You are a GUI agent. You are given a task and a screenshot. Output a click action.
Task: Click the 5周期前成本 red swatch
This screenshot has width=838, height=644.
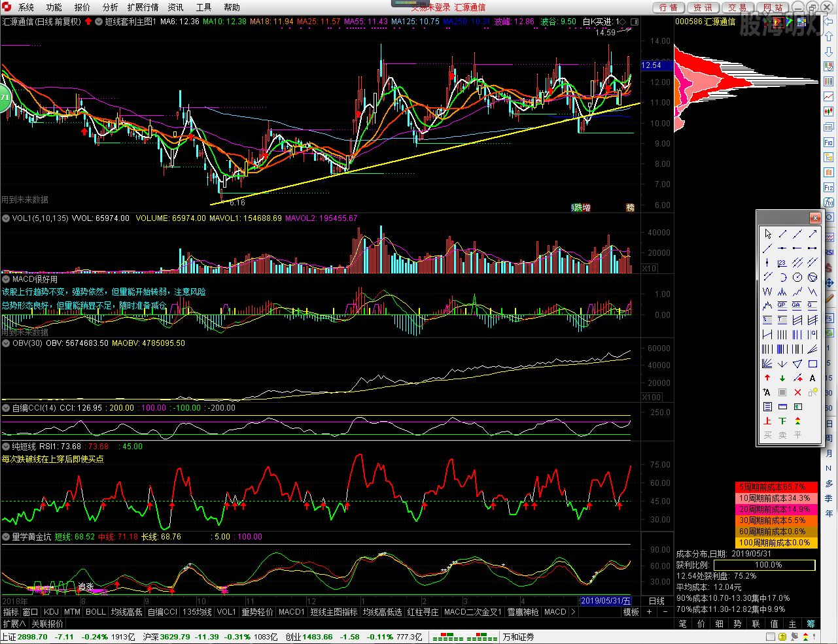pos(777,487)
